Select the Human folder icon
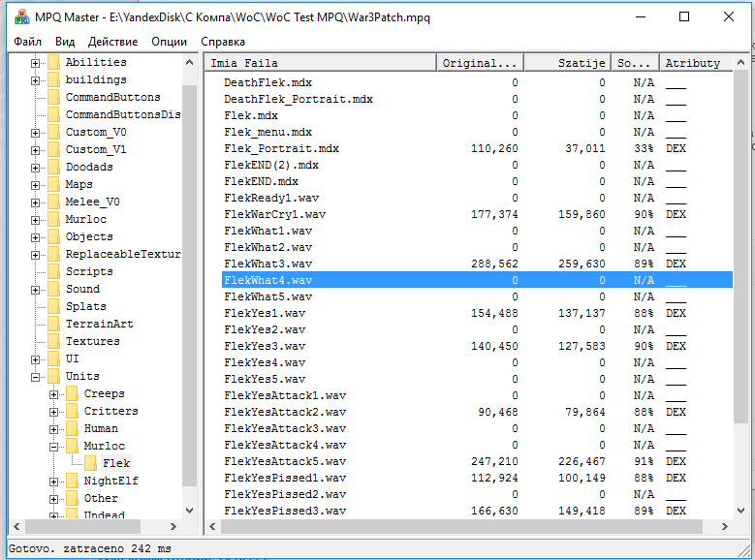 pos(73,428)
